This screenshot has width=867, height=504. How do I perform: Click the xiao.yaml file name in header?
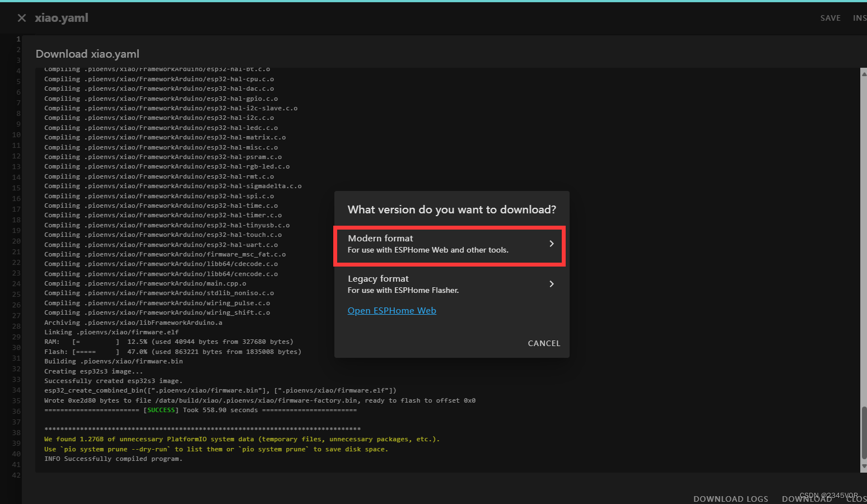pos(62,18)
